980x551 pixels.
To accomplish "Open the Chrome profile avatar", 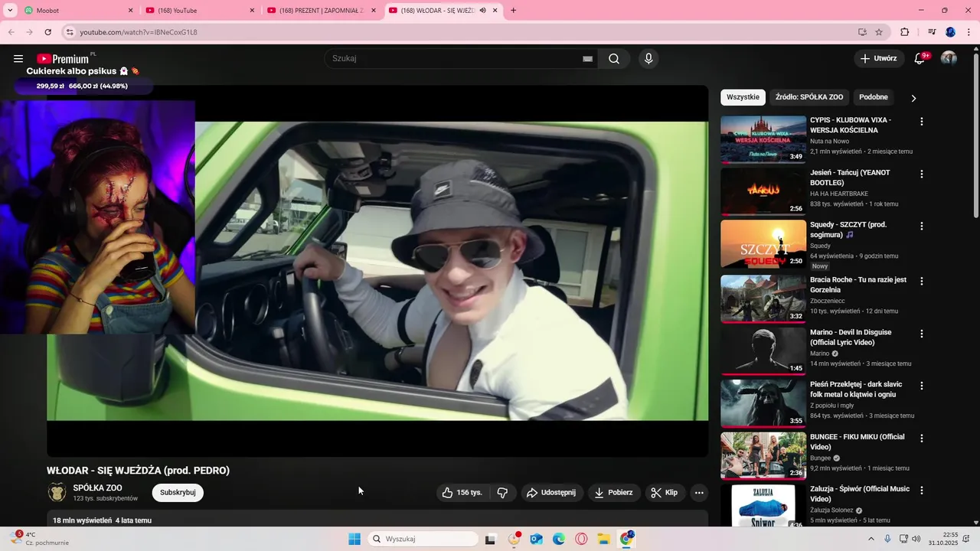I will [x=951, y=32].
